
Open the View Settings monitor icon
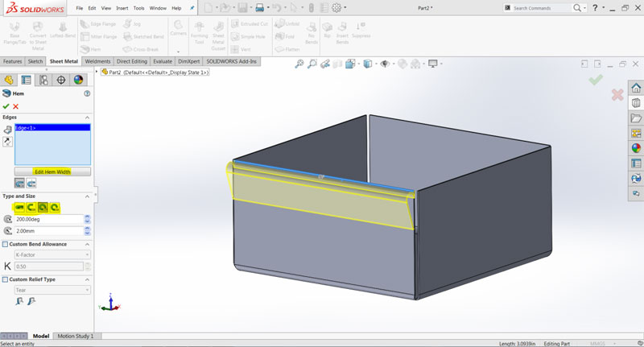point(433,64)
